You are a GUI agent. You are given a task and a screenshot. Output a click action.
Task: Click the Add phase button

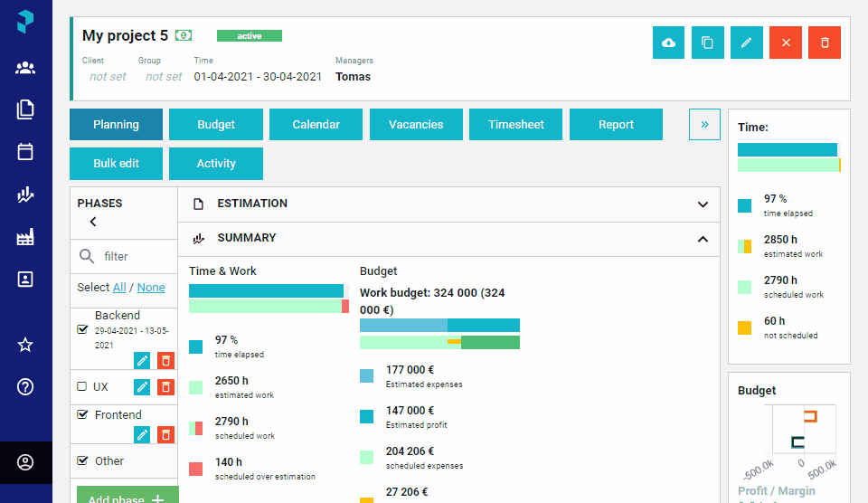(127, 495)
